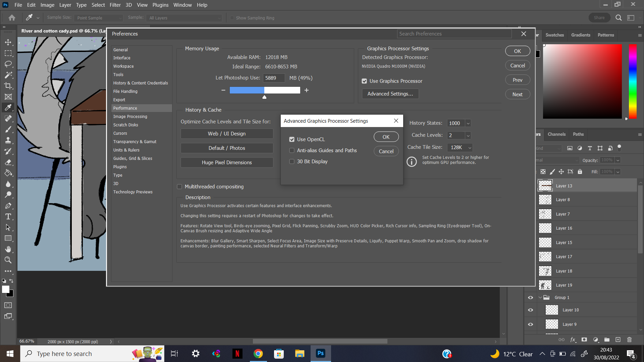Screen dimensions: 644x362
Task: Click Web / UI Design cache preset
Action: (x=227, y=133)
